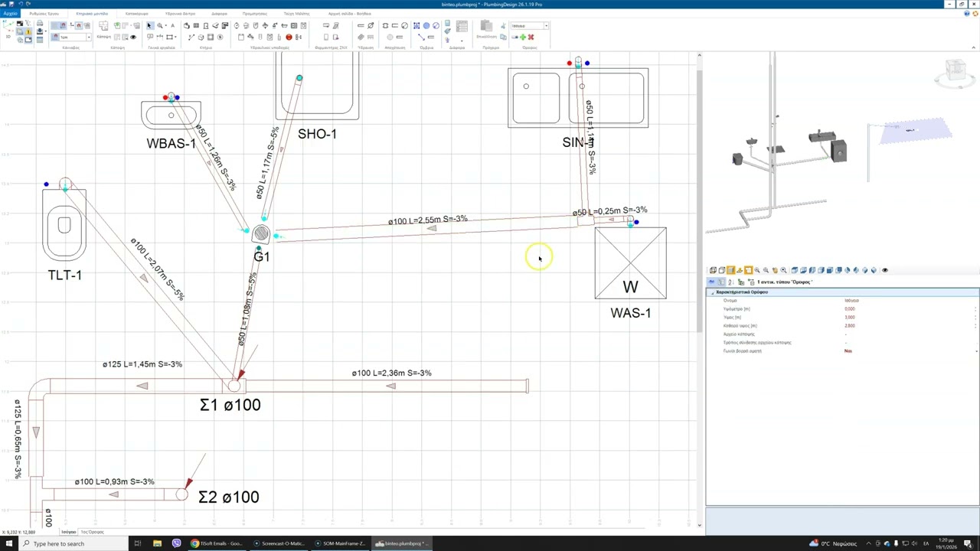The width and height of the screenshot is (980, 551).
Task: Click the Save icon in the title bar
Action: (11, 4)
